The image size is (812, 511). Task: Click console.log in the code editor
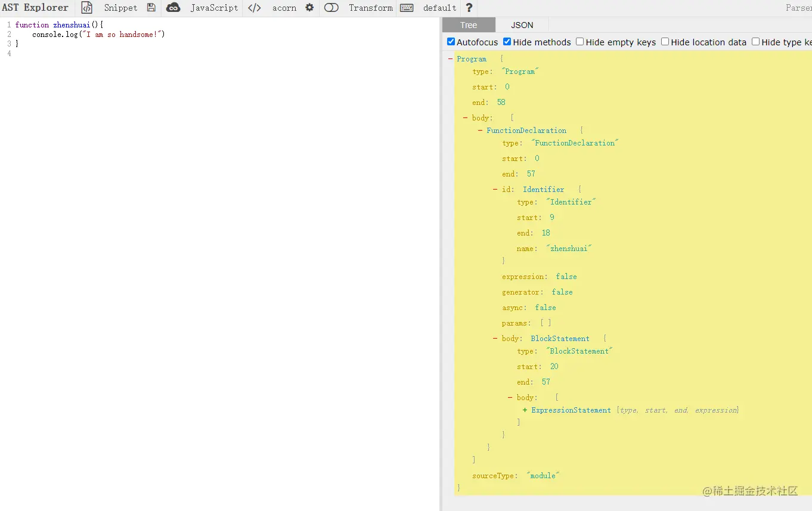(x=55, y=35)
